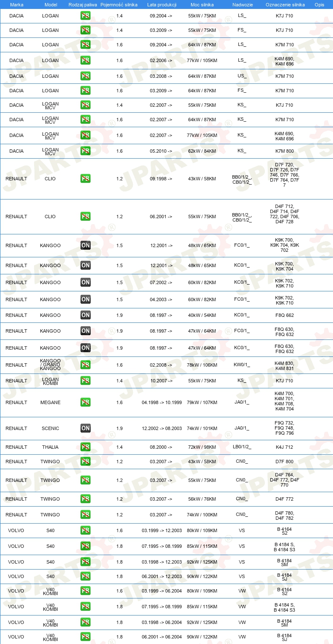Click the petrol icon in the V40 Kombi 06.2004 92kW row
Image resolution: width=333 pixels, height=644 pixels.
point(86,622)
